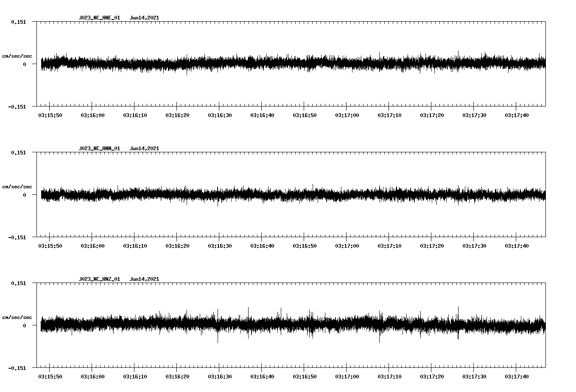This screenshot has height=392, width=576.
Task: Select 03:16:00 time label under HNE plot
Action: pyautogui.click(x=92, y=115)
